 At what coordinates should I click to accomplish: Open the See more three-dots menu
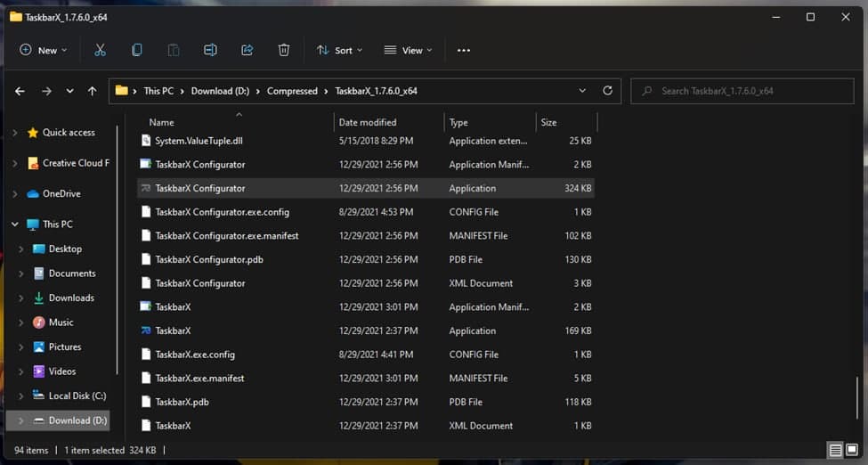464,51
